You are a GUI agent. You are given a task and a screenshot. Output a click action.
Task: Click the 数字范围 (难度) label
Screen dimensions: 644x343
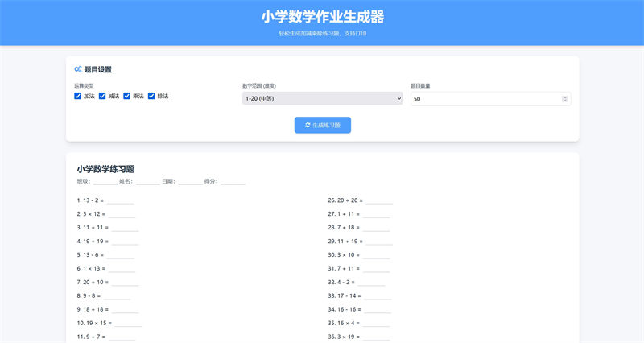click(259, 86)
